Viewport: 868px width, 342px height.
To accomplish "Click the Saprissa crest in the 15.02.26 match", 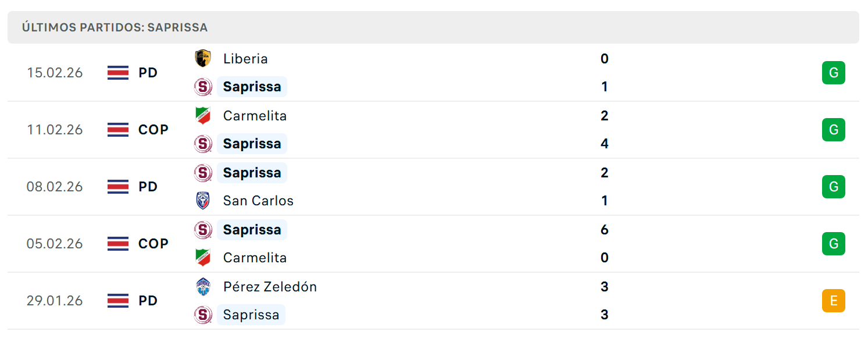I will (x=202, y=87).
